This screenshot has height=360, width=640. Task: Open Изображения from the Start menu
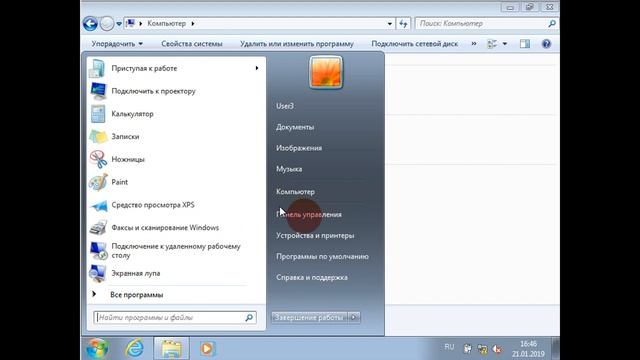pyautogui.click(x=299, y=148)
